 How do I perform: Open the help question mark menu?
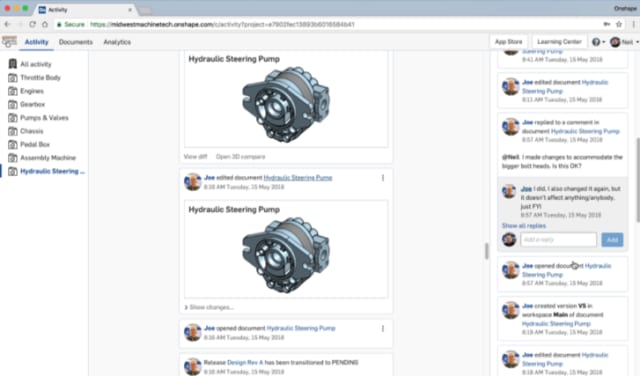pyautogui.click(x=598, y=42)
